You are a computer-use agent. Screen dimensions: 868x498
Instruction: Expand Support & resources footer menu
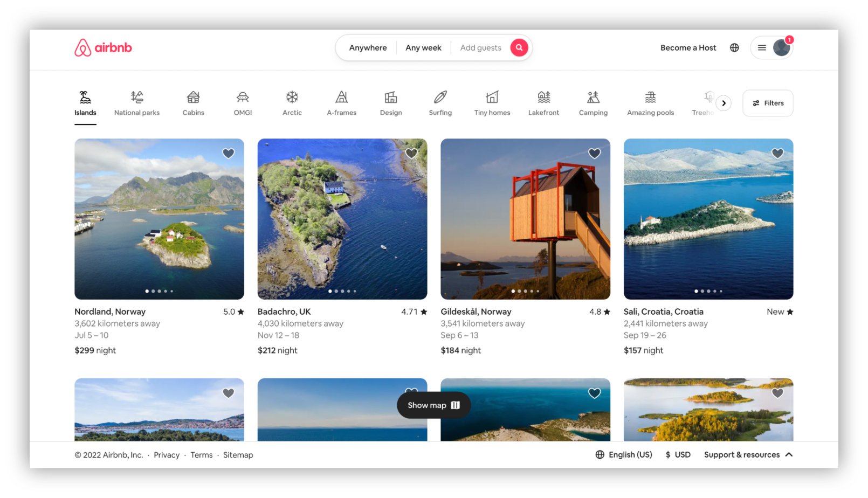tap(748, 455)
